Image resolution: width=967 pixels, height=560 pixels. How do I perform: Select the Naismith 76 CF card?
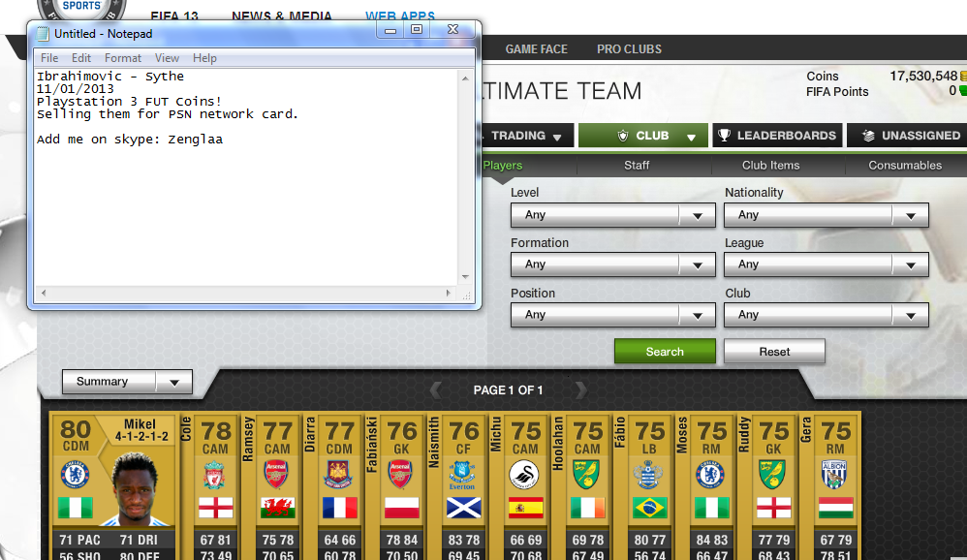[457, 487]
